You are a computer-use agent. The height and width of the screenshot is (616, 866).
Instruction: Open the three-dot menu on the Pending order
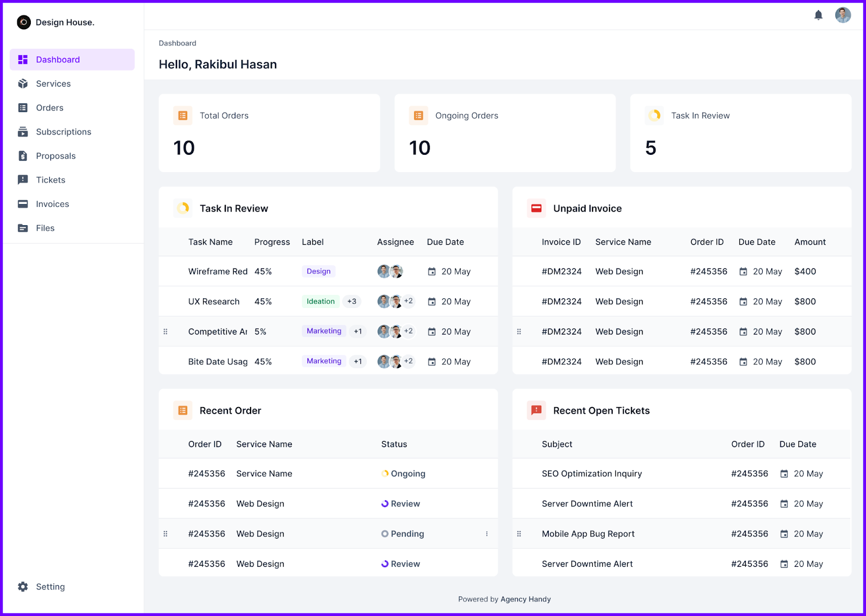[487, 534]
